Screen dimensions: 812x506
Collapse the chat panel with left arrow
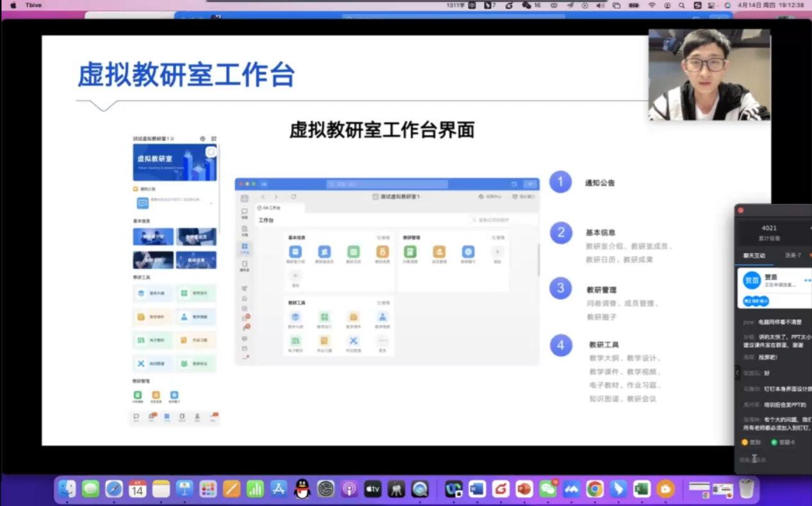pos(737,372)
